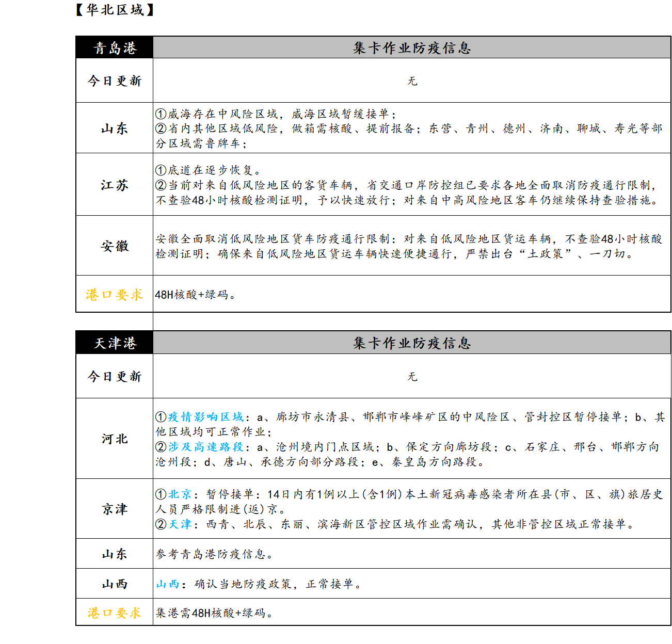Select the black 天津港 header cell
Viewport: 672px width, 644px height.
pos(115,343)
